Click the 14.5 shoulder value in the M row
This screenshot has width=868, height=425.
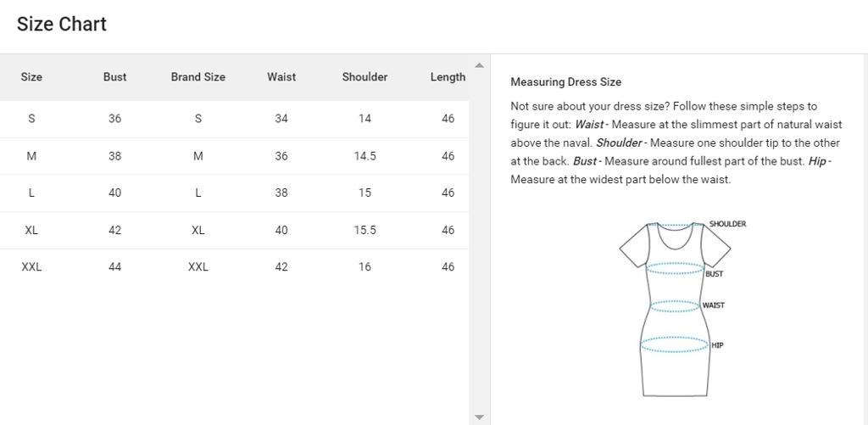tap(364, 156)
